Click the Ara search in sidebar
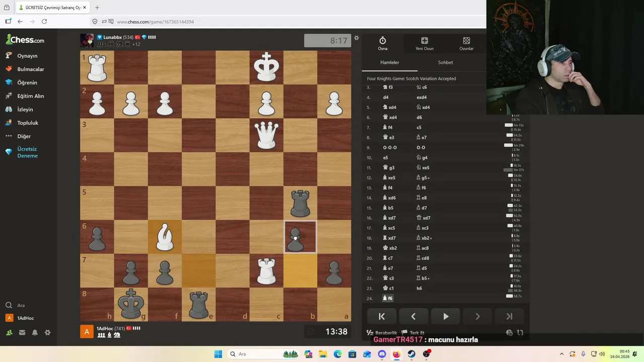 tap(15, 305)
